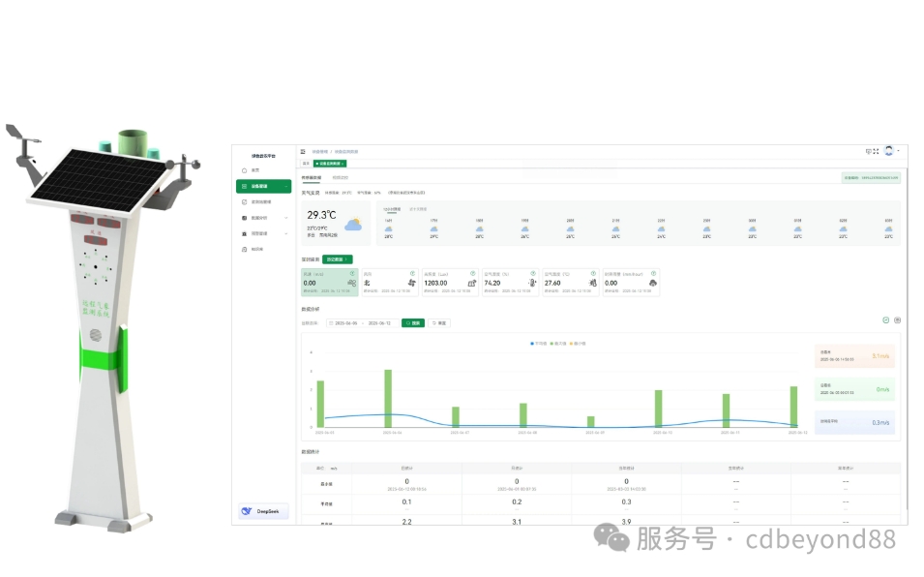Toggle the blue average-value legend item
The image size is (924, 577).
click(x=539, y=343)
